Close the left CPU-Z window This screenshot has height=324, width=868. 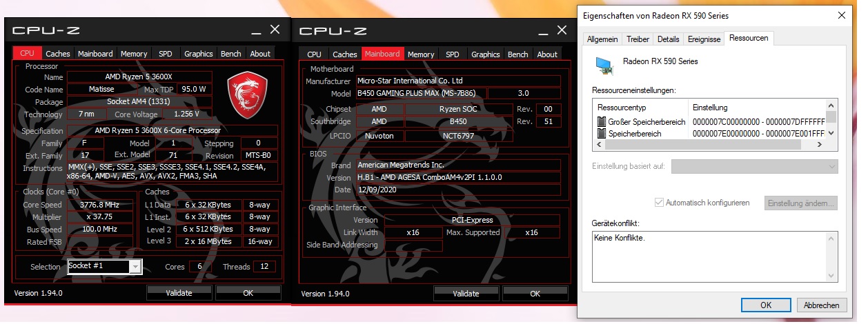tap(275, 30)
